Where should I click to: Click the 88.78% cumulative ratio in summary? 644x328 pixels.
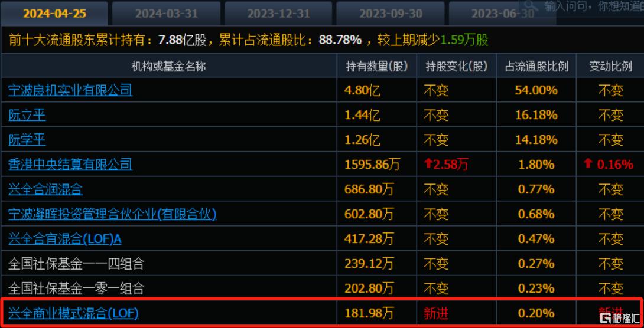click(x=339, y=40)
